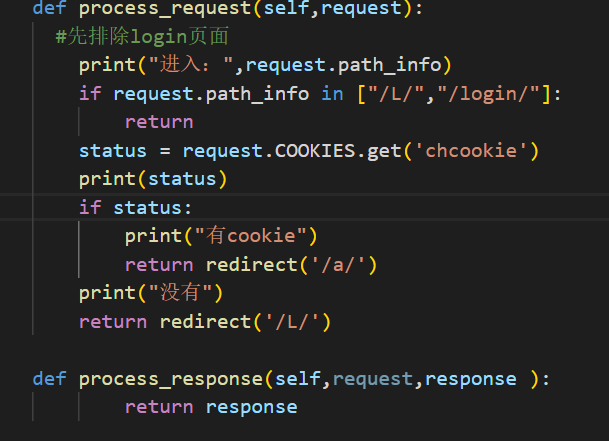
Task: Click path_info inside the first print call
Action: click(x=396, y=66)
